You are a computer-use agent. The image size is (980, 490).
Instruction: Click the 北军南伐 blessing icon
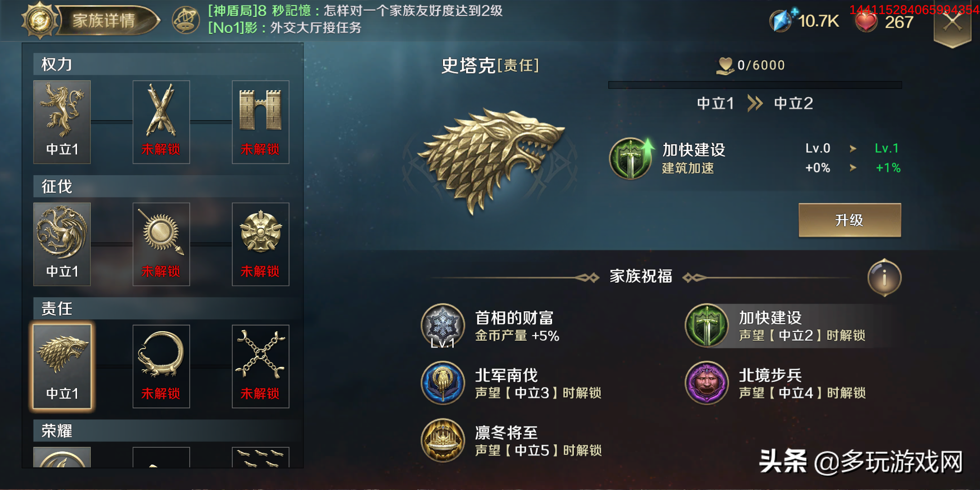point(443,383)
